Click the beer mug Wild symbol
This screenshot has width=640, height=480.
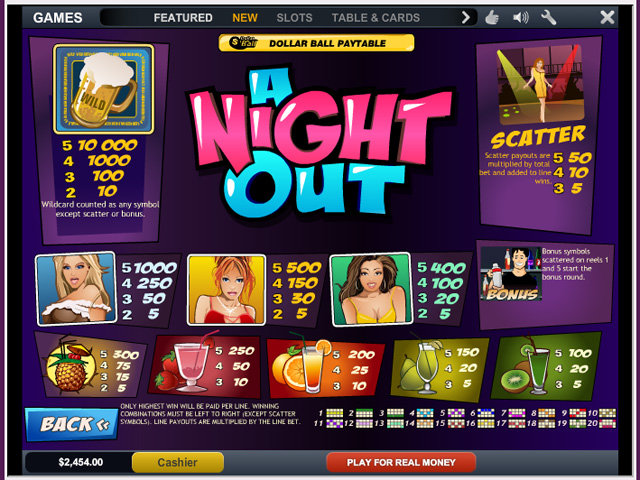coord(104,89)
